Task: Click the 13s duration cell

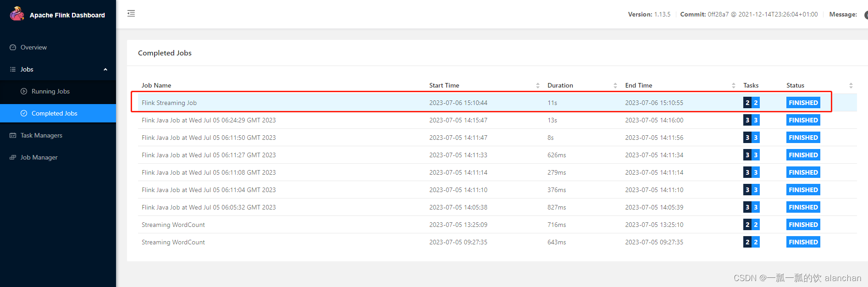Action: pyautogui.click(x=552, y=120)
